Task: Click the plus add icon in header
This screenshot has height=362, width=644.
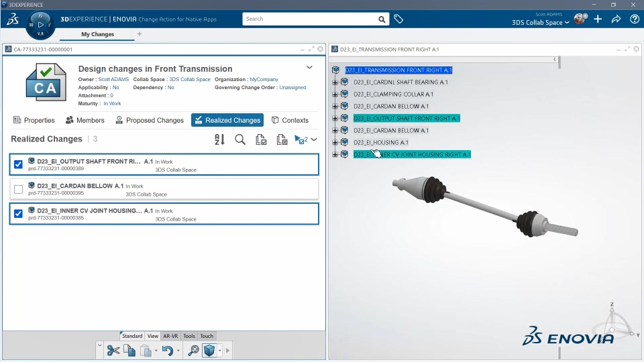Action: tap(598, 19)
